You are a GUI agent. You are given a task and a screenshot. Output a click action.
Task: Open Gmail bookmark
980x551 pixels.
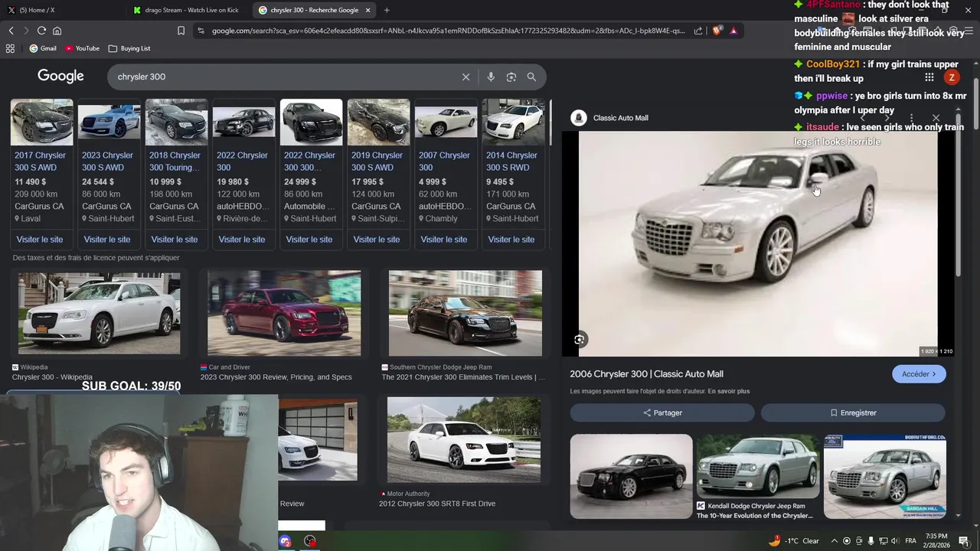coord(43,48)
